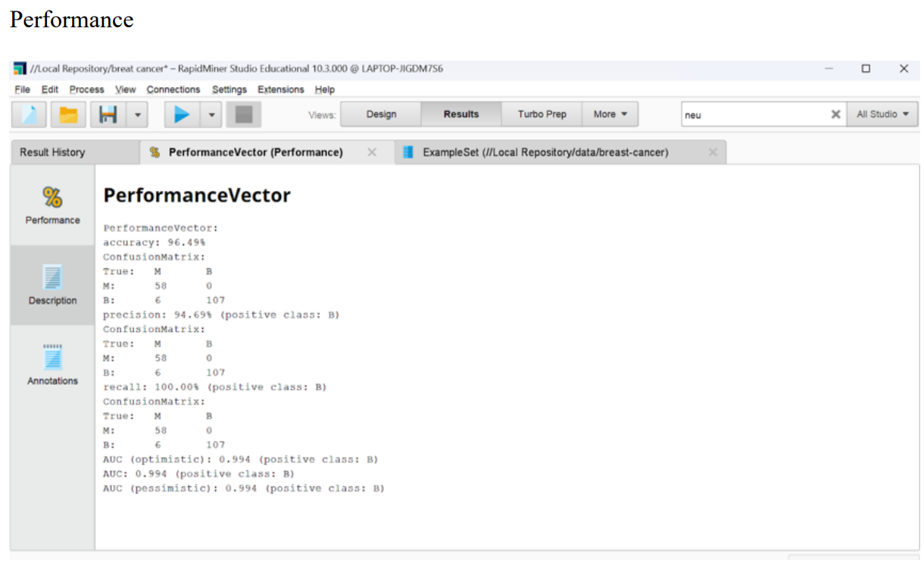The image size is (924, 563).
Task: Click the Stop process square icon
Action: pos(243,114)
